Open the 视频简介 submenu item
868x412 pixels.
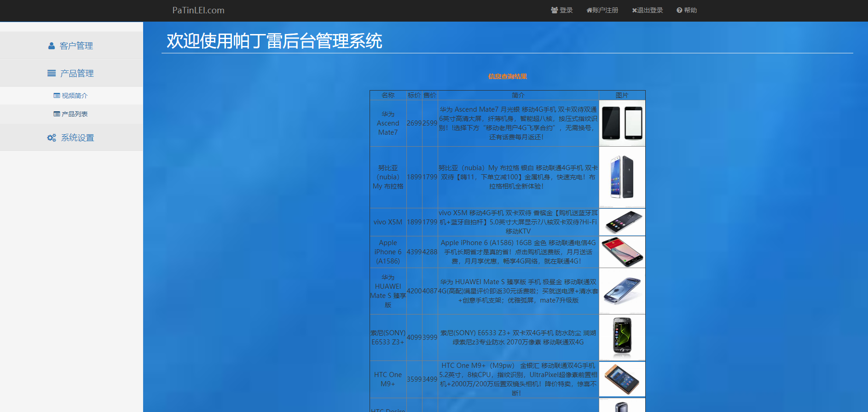coord(71,96)
